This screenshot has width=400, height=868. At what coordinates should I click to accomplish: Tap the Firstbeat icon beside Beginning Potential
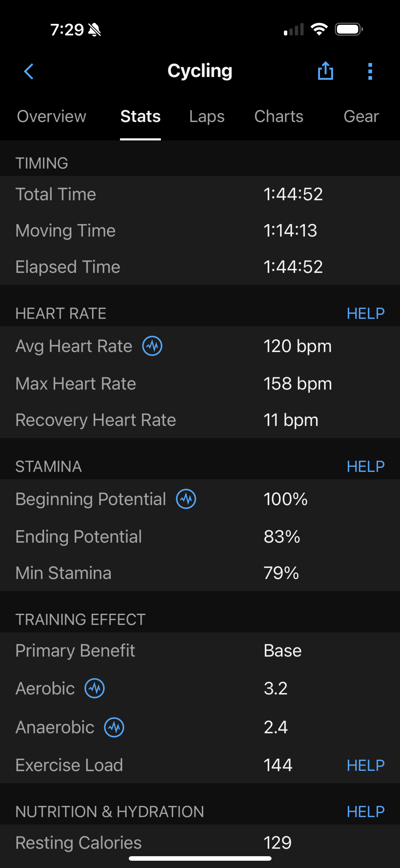click(186, 499)
